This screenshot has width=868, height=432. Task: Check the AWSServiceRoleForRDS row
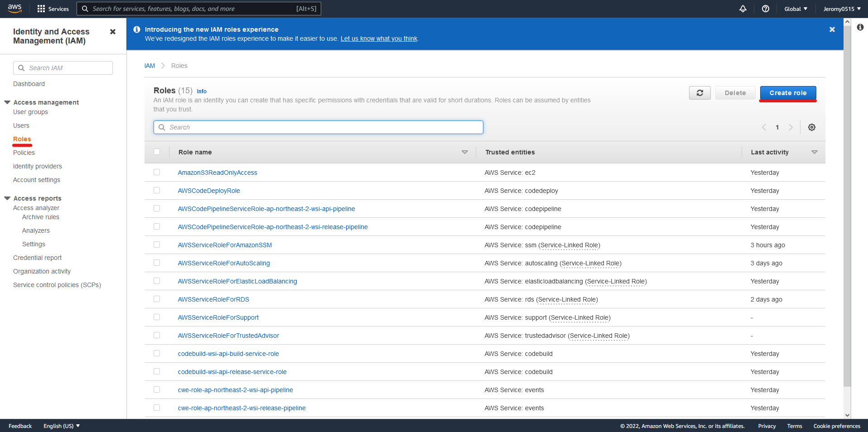[x=157, y=299]
